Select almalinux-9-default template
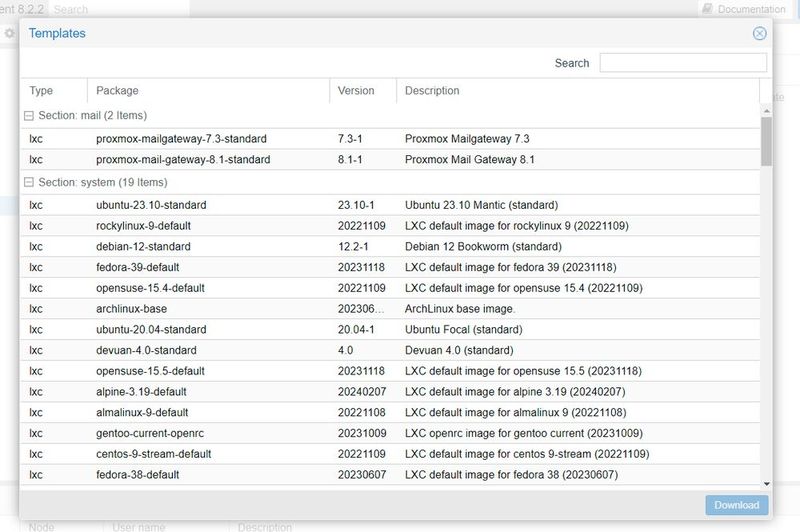This screenshot has width=800, height=532. click(390, 412)
